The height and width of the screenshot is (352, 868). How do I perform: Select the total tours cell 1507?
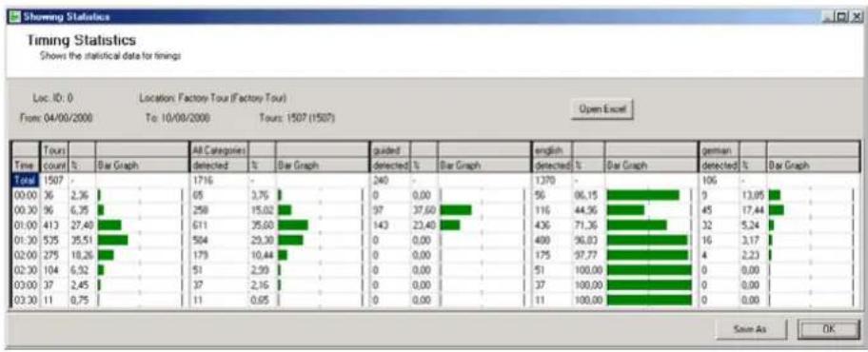click(x=54, y=180)
